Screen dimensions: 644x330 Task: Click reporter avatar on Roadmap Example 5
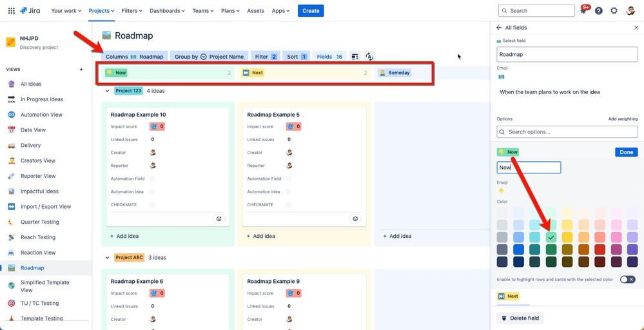[x=289, y=166]
